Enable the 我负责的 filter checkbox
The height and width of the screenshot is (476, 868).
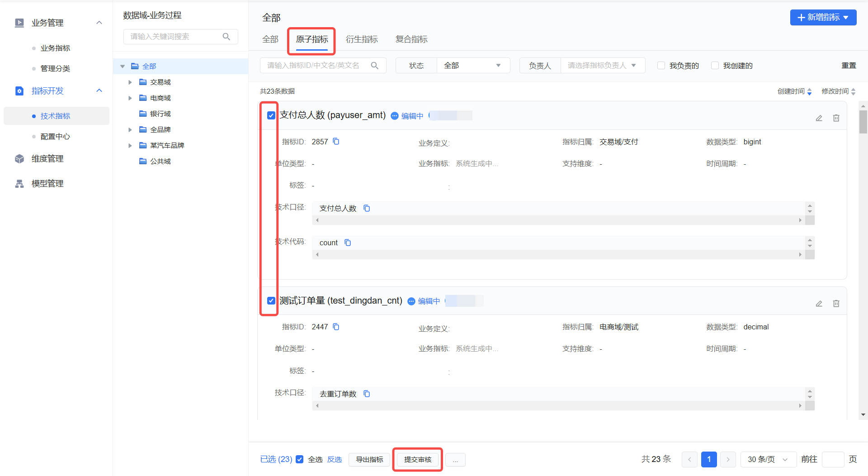[x=661, y=66]
